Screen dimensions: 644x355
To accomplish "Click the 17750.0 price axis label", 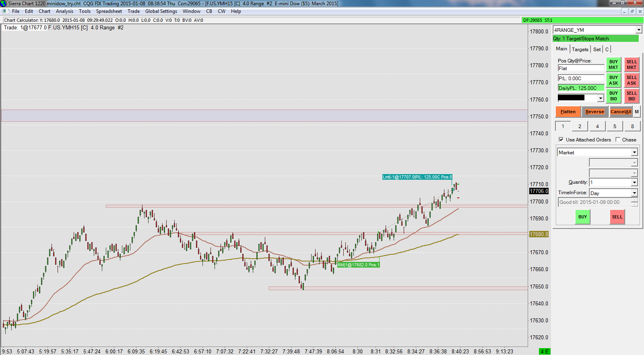I will coord(539,116).
